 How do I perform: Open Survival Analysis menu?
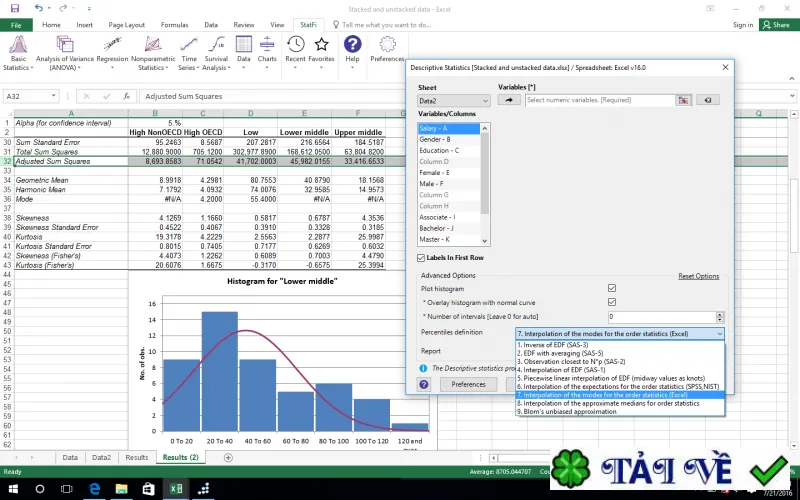point(216,53)
